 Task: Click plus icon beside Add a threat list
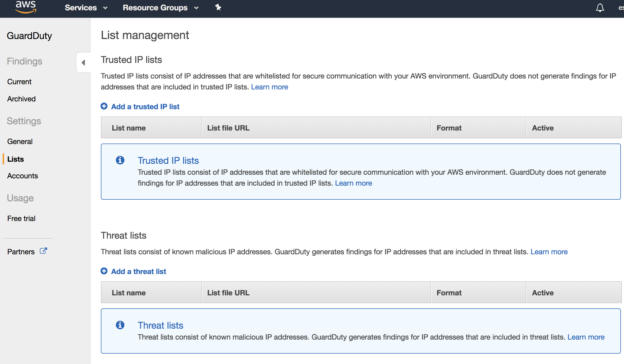pyautogui.click(x=104, y=271)
